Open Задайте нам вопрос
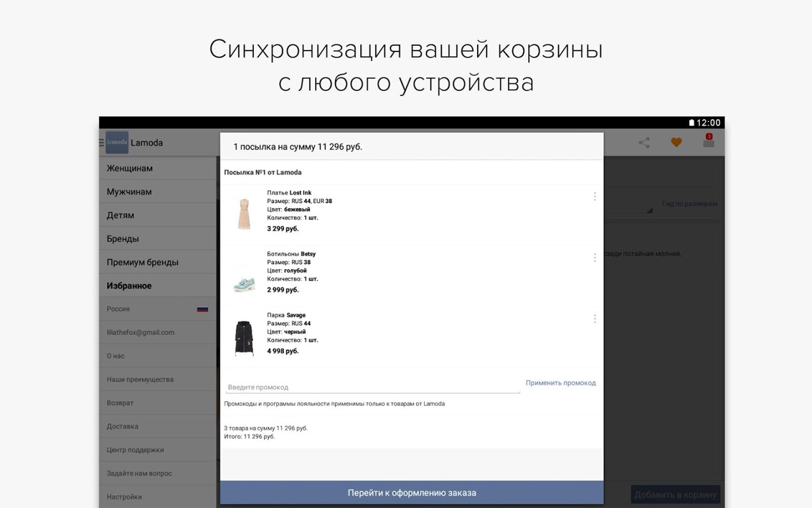The width and height of the screenshot is (812, 508). pyautogui.click(x=158, y=474)
